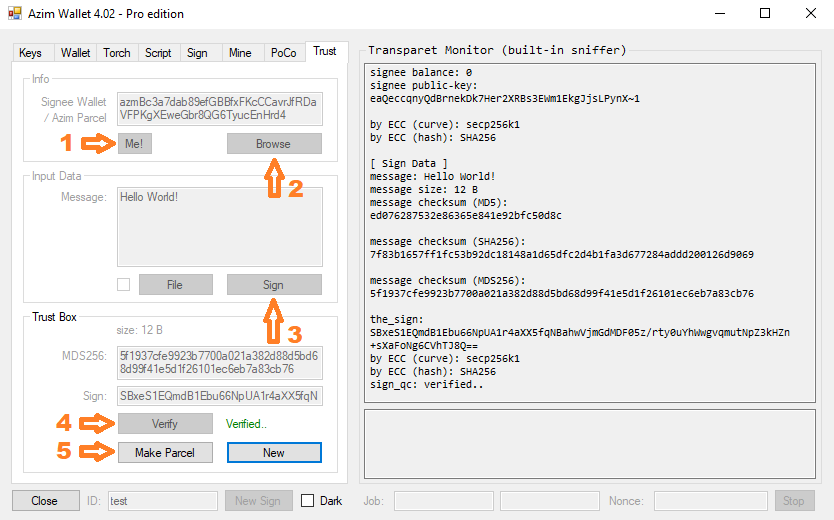Enable the Dark mode checkbox
This screenshot has width=834, height=520.
(307, 500)
